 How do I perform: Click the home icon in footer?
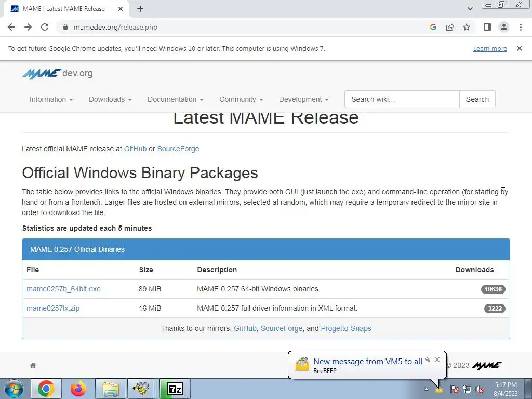33,365
